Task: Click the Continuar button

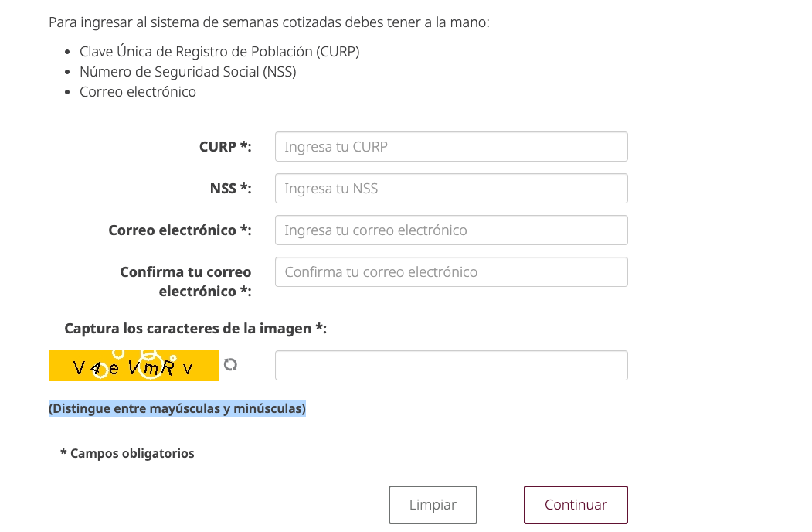Action: 576,505
